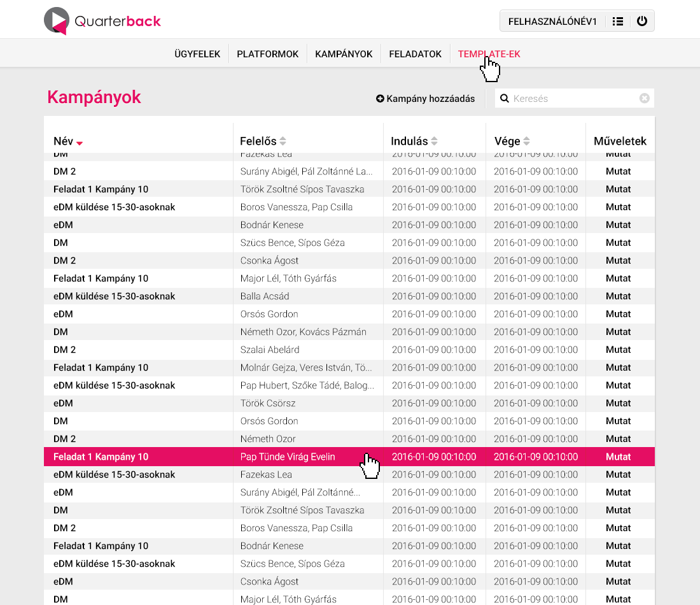Open Mutat for the Molnár Gejza row

click(x=619, y=367)
